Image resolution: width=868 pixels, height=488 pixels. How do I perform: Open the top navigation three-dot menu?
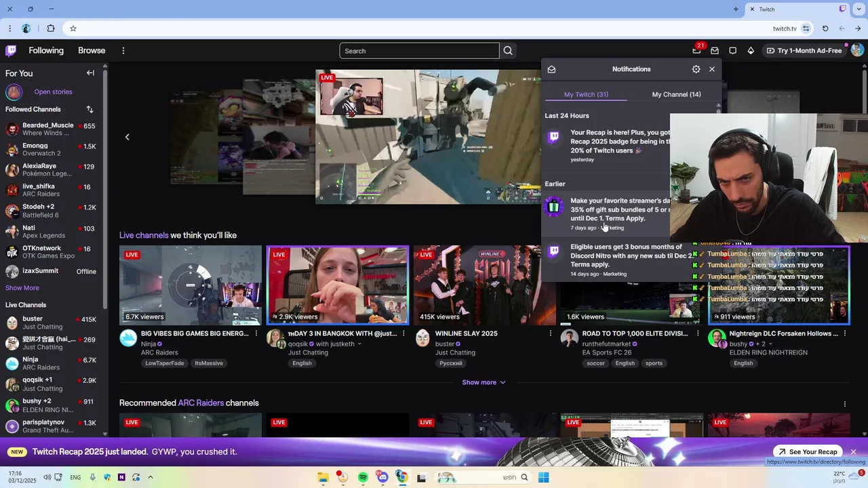(x=123, y=51)
